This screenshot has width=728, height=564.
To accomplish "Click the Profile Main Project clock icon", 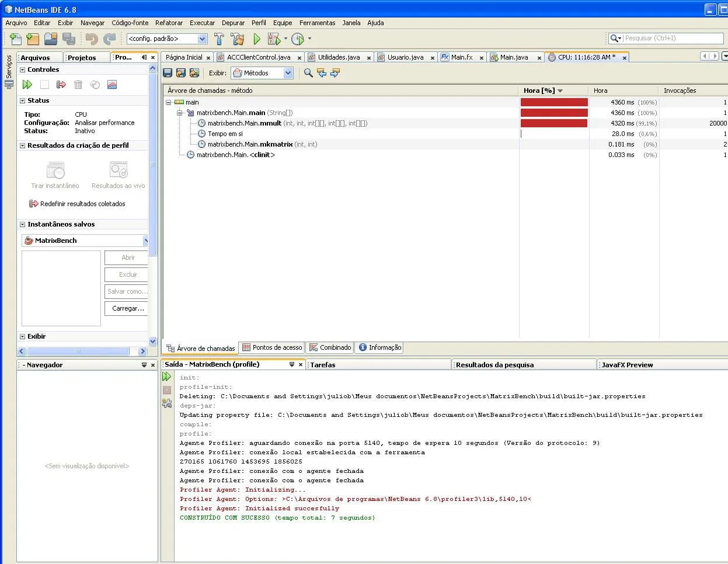I will [x=298, y=39].
